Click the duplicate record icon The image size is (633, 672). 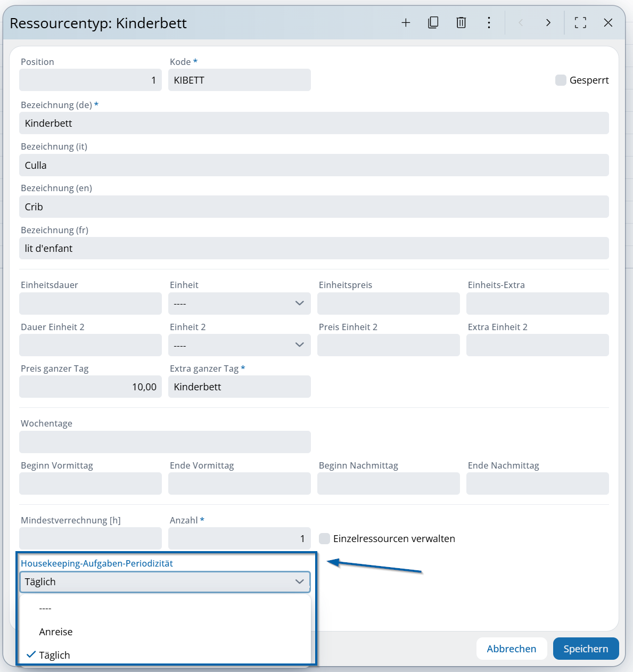coord(433,23)
